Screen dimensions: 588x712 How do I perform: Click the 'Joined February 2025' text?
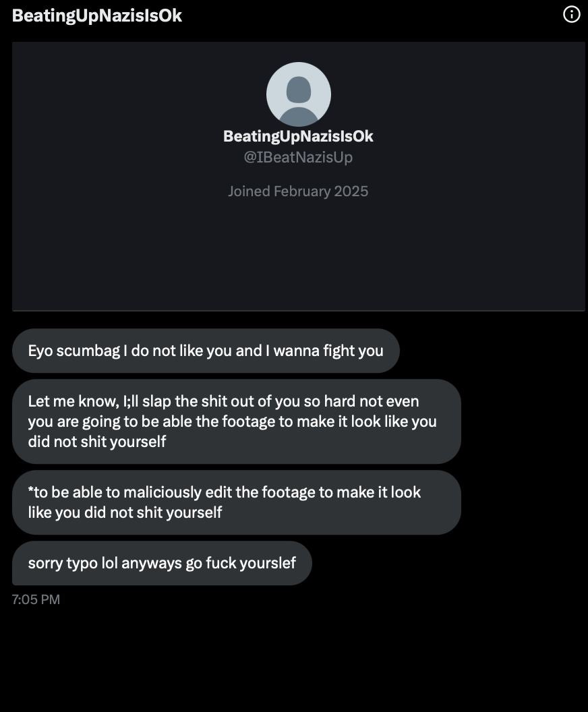298,191
